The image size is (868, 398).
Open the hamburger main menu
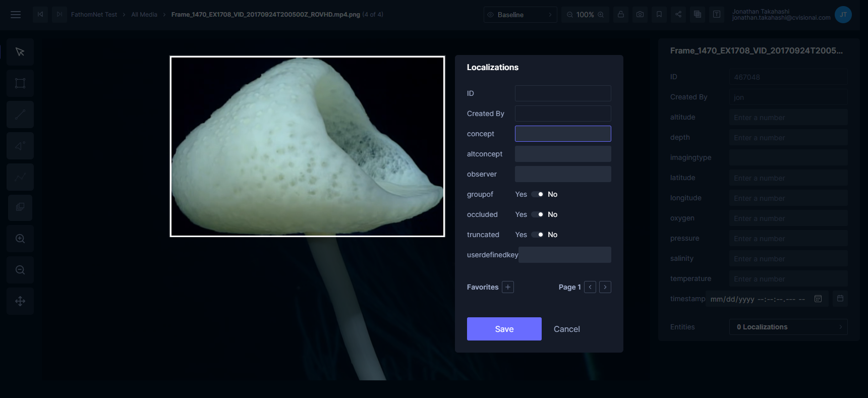pos(16,15)
